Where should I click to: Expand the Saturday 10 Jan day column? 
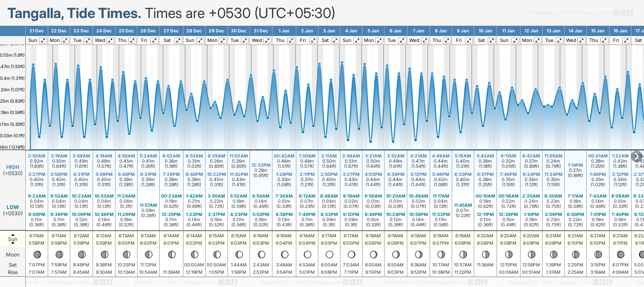pyautogui.click(x=491, y=40)
